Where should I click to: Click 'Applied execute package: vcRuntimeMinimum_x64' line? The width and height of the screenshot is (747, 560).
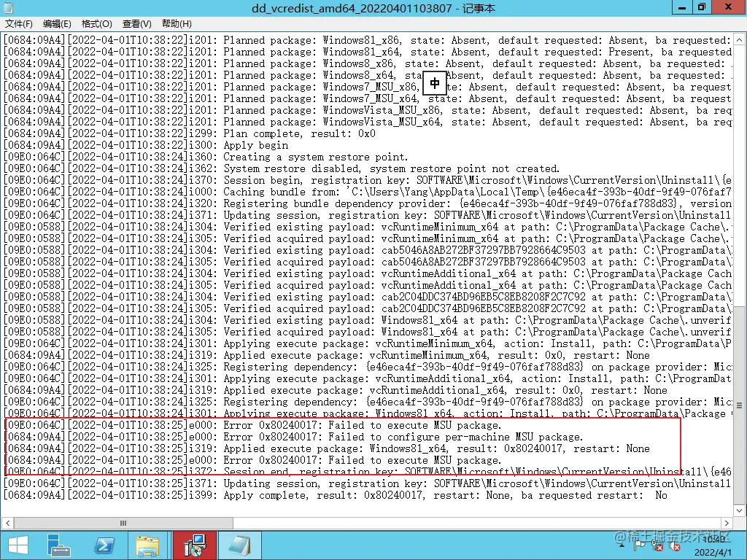point(327,355)
